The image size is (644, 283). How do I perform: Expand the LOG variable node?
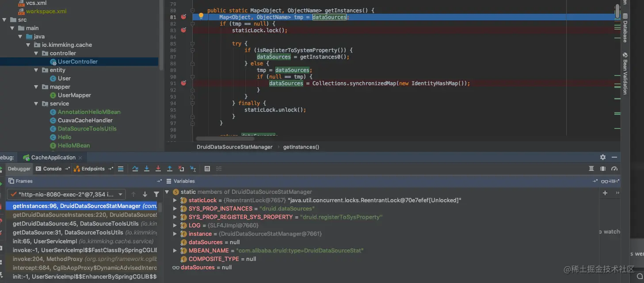click(x=175, y=226)
